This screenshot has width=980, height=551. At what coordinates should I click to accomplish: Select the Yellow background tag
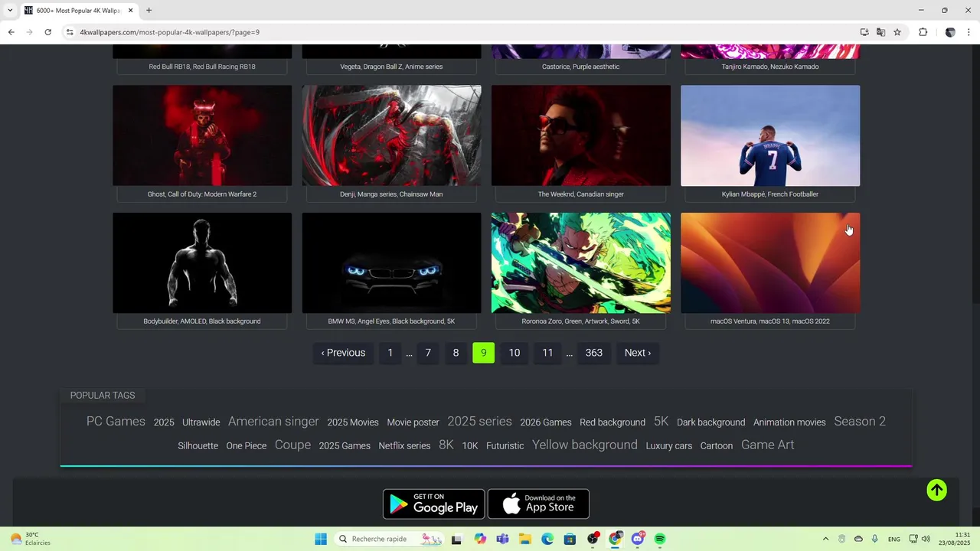point(585,445)
